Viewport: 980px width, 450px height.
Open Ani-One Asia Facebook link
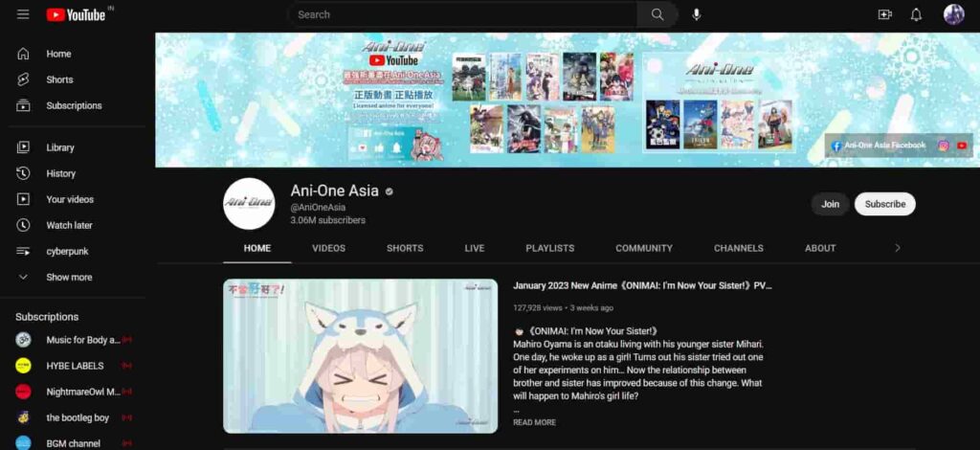[879, 146]
